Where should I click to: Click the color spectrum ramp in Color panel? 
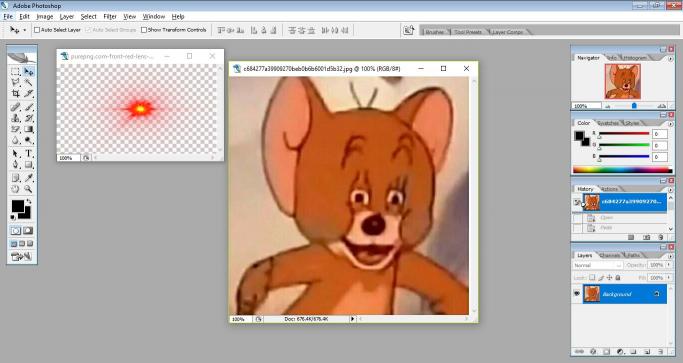pyautogui.click(x=622, y=170)
